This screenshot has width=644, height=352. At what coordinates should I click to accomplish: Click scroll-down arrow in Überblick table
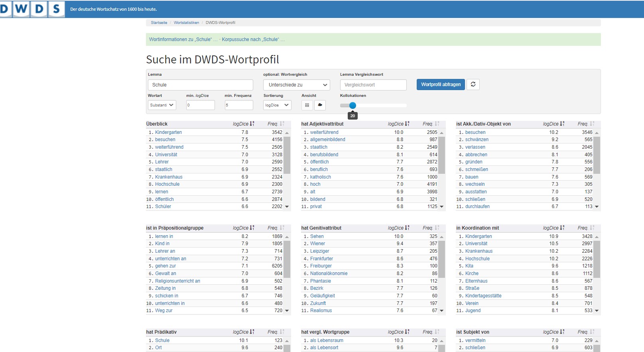point(287,206)
